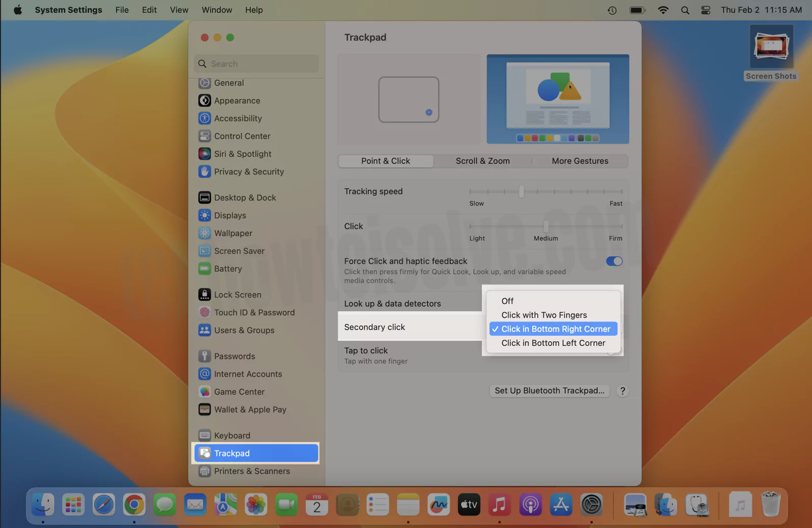Image resolution: width=812 pixels, height=528 pixels.
Task: Open the Window menu
Action: pyautogui.click(x=217, y=10)
